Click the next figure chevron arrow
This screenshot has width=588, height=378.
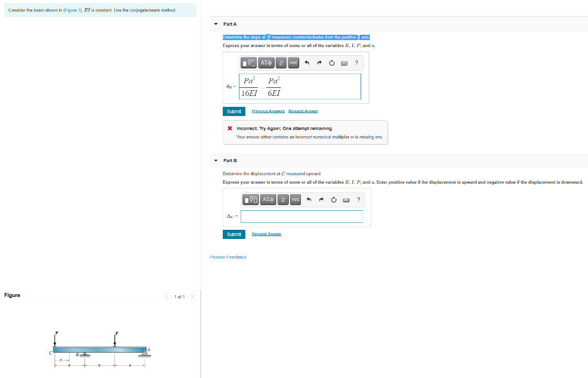click(x=192, y=296)
